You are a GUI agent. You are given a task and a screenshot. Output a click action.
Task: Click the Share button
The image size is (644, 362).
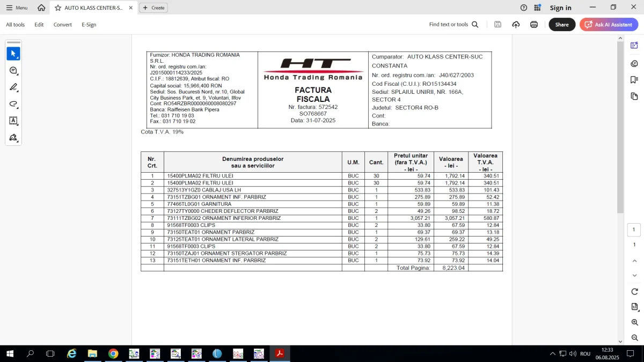(x=562, y=25)
